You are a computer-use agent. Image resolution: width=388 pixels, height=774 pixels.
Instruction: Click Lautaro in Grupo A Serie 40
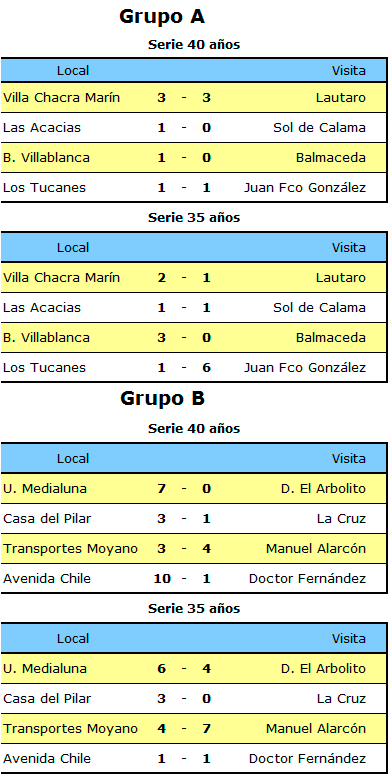tap(341, 98)
